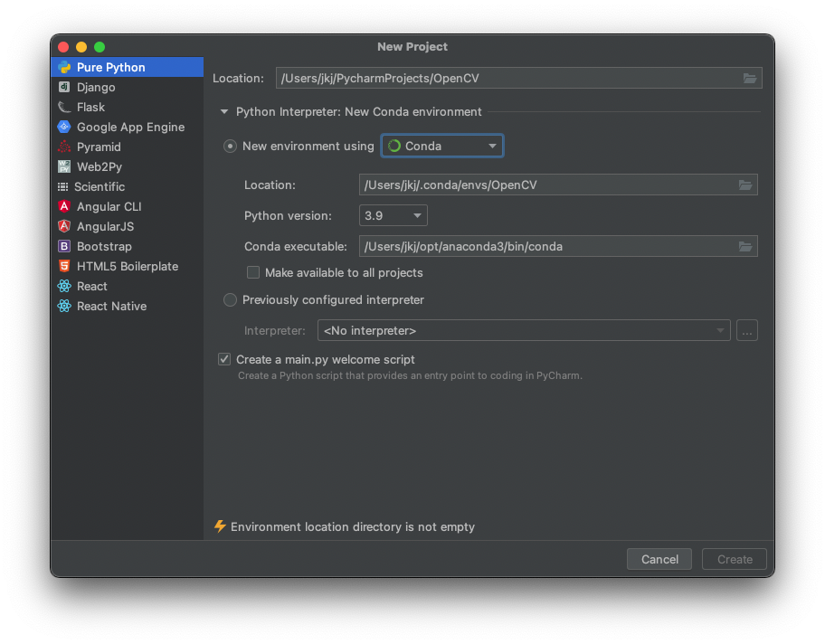This screenshot has height=644, width=825.
Task: Click the Conda executable path field
Action: click(558, 247)
